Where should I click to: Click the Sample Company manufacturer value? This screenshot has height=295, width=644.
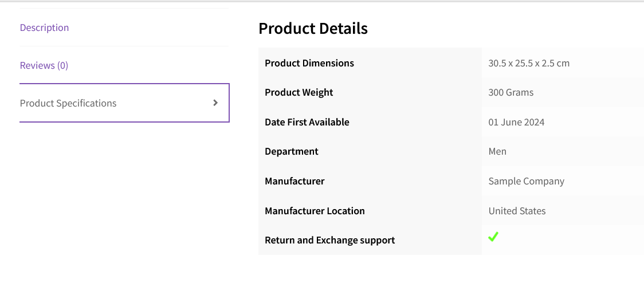pos(527,181)
